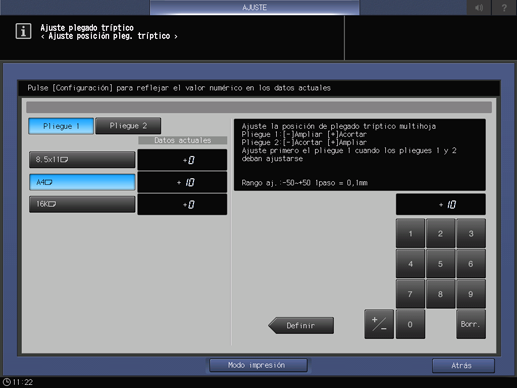Open Modo impresión
This screenshot has width=517, height=388.
258,365
